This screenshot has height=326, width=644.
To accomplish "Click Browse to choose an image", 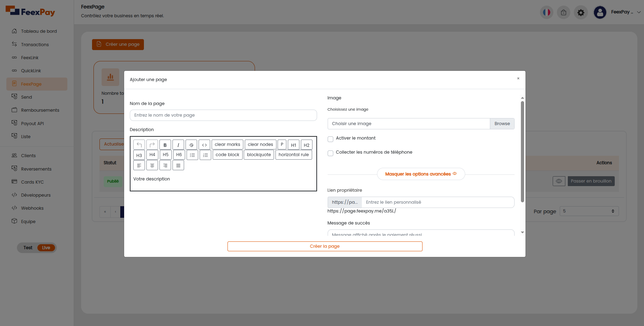I will click(x=502, y=124).
